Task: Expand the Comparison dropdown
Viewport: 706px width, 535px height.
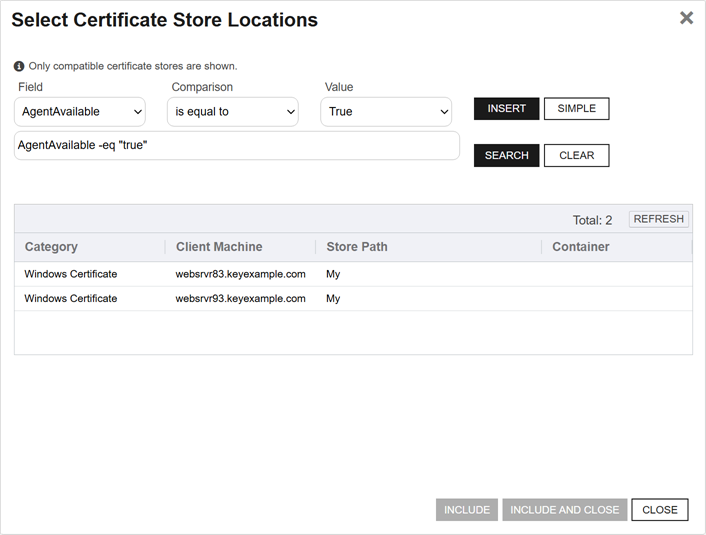Action: tap(233, 112)
